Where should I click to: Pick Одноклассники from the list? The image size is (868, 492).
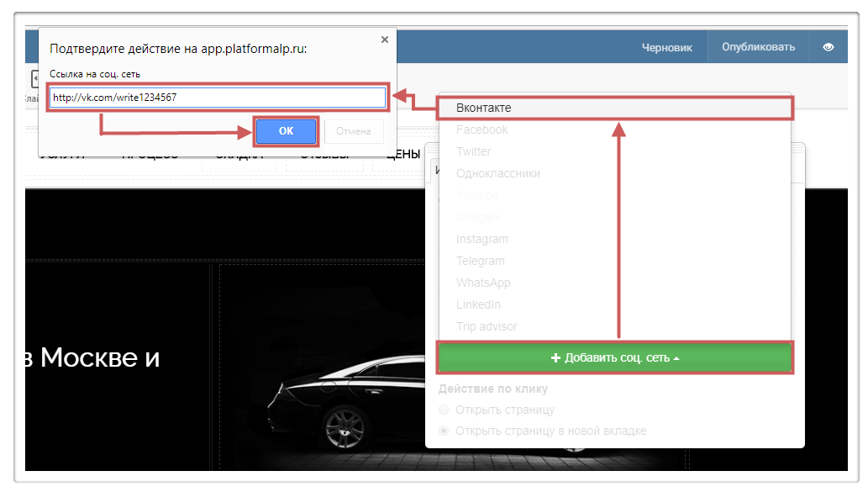pyautogui.click(x=498, y=173)
